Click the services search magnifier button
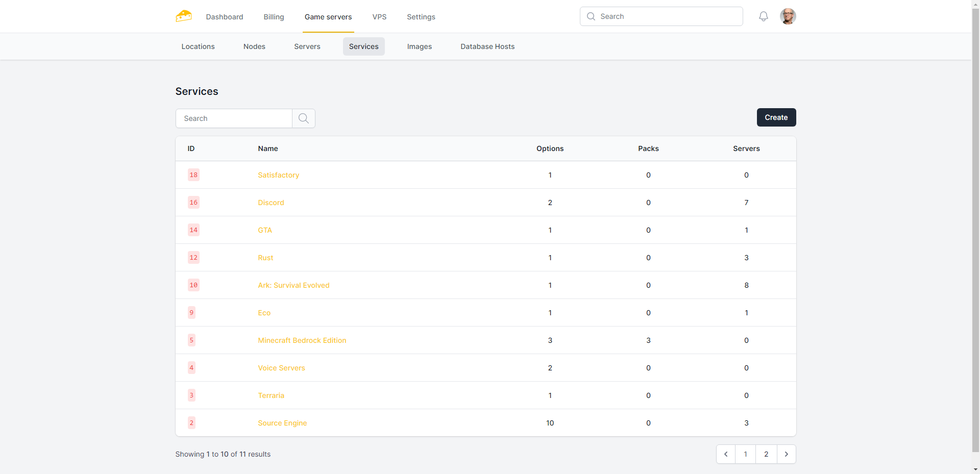 click(304, 118)
